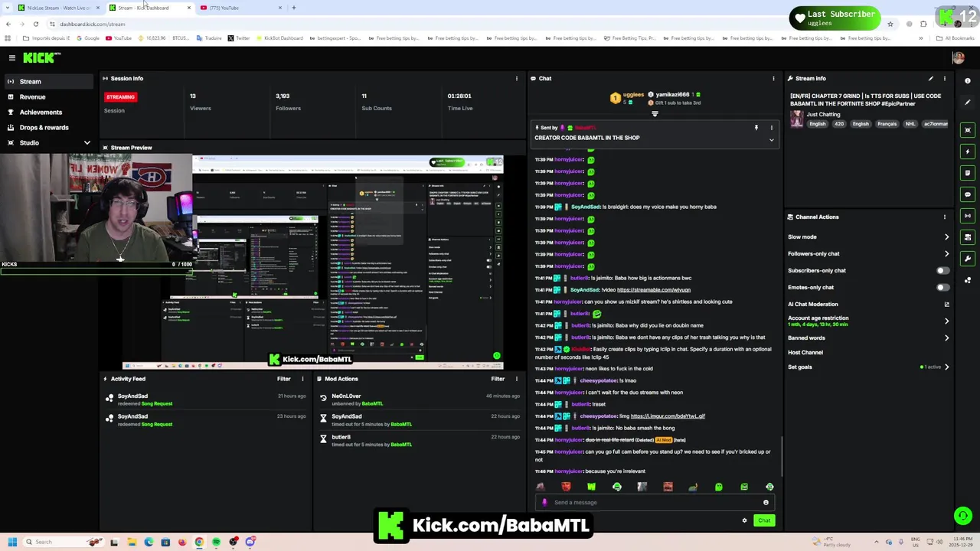Click the KICKS goal progress bar
This screenshot has height=551, width=980.
(96, 272)
